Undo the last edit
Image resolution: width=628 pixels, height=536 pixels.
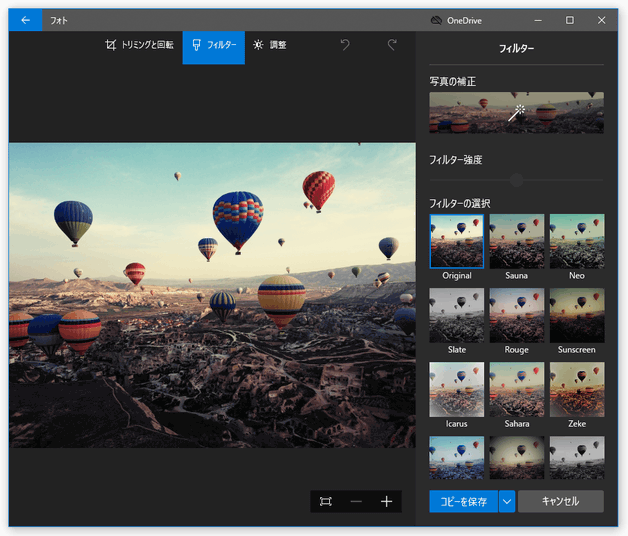tap(345, 44)
